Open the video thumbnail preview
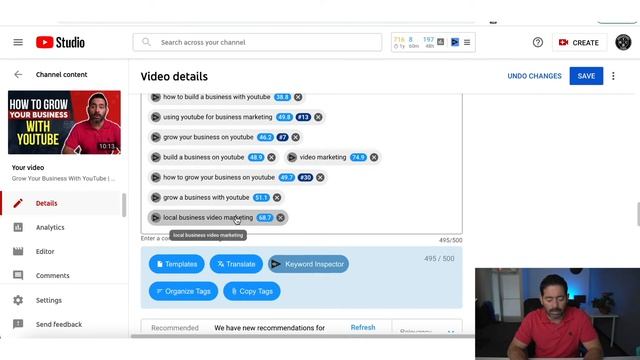The image size is (640, 360). pyautogui.click(x=64, y=122)
